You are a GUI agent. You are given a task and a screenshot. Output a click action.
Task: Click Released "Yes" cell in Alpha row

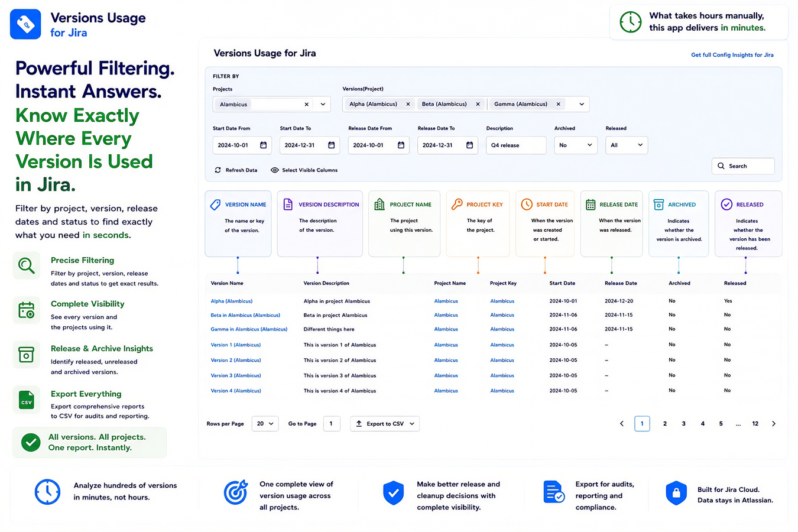click(x=728, y=301)
